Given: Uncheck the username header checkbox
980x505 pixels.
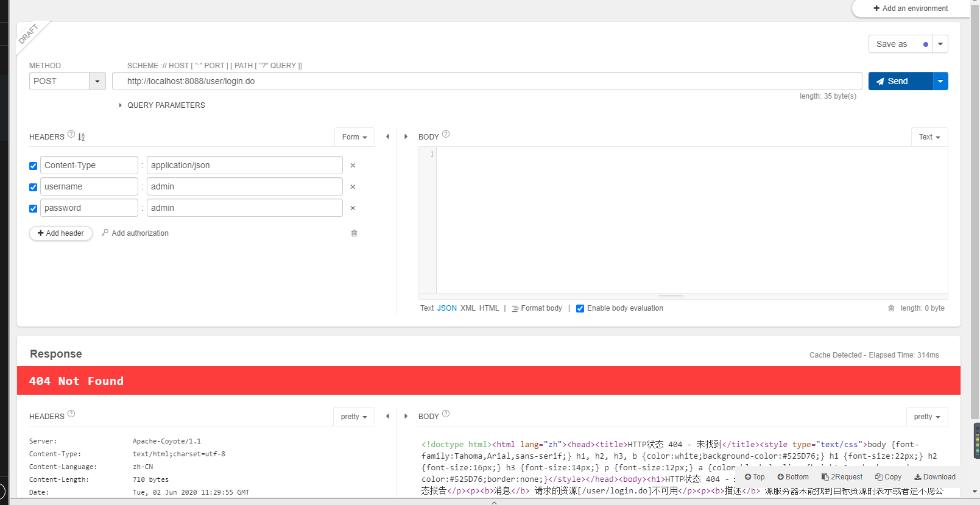Looking at the screenshot, I should coord(33,187).
